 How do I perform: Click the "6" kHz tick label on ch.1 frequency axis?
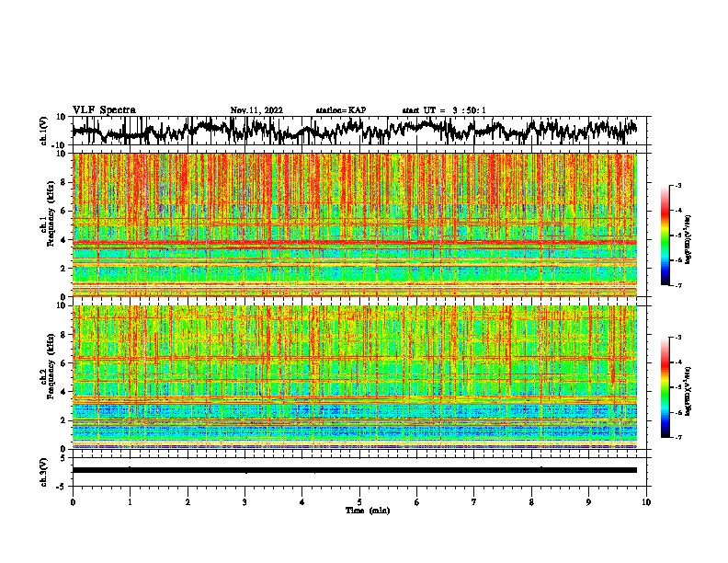coord(63,211)
